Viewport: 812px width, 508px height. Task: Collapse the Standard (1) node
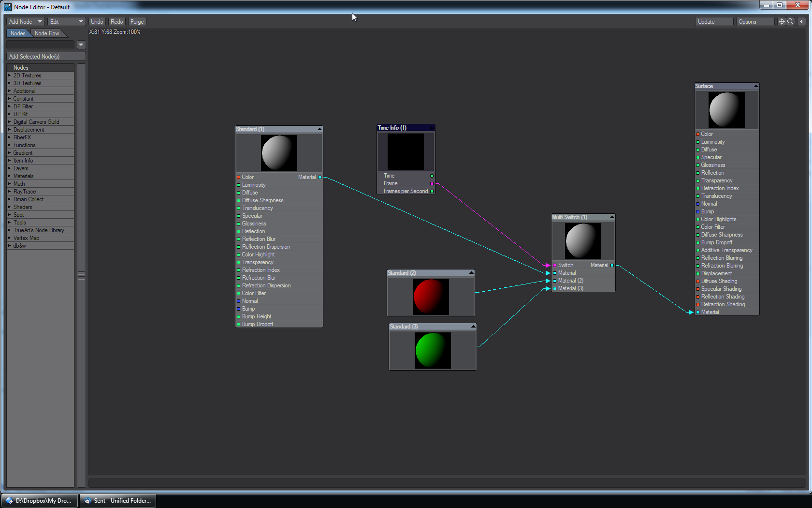pyautogui.click(x=319, y=129)
